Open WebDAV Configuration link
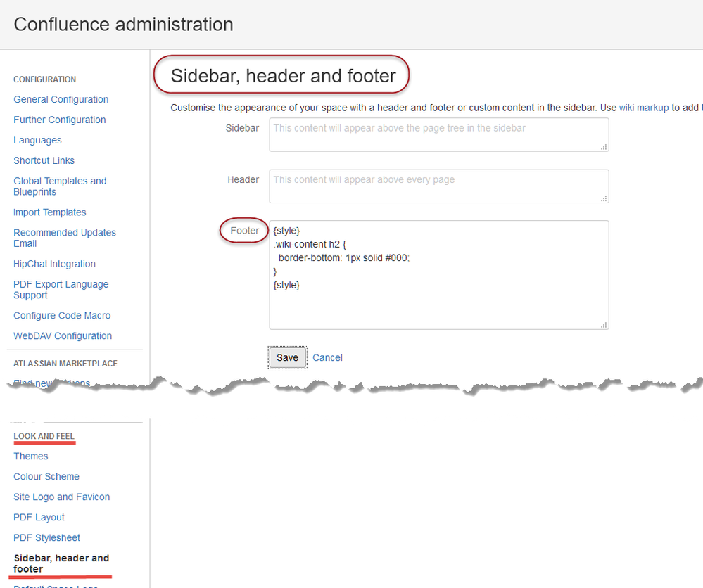703x588 pixels. [63, 335]
